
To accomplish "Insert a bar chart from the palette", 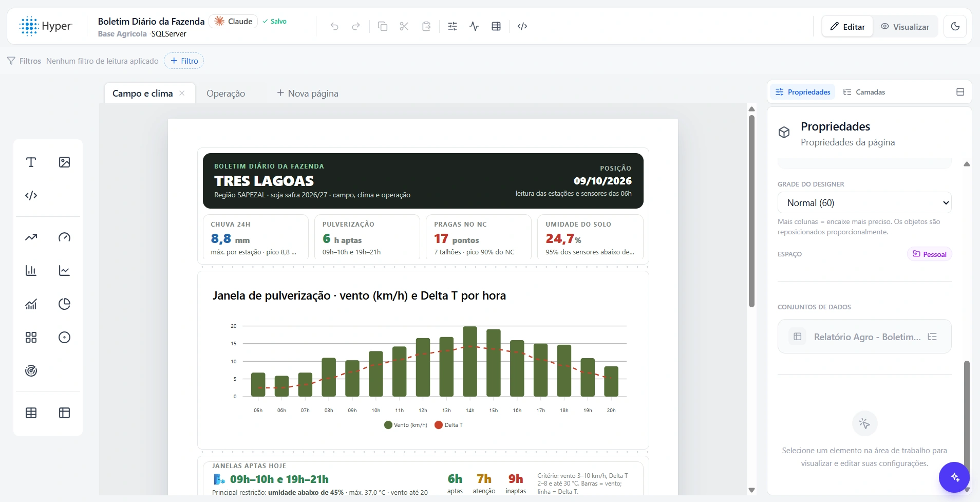I will tap(31, 271).
